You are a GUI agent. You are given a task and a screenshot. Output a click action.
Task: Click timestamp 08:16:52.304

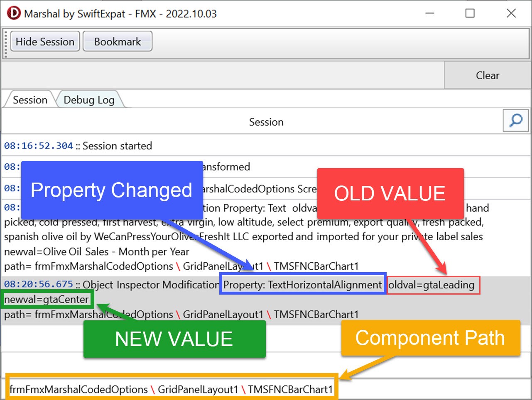pyautogui.click(x=39, y=146)
